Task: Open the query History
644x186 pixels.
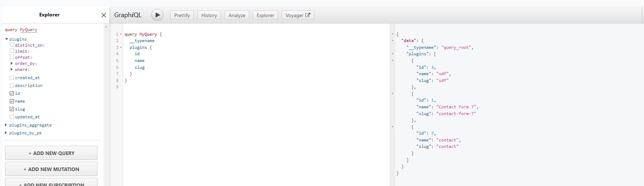Action: (x=209, y=15)
